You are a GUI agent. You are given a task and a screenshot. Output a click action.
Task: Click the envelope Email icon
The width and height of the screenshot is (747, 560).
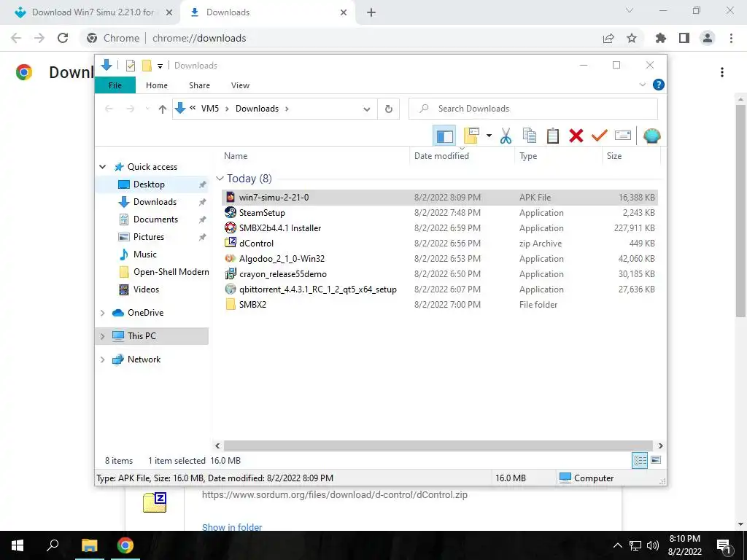click(623, 136)
